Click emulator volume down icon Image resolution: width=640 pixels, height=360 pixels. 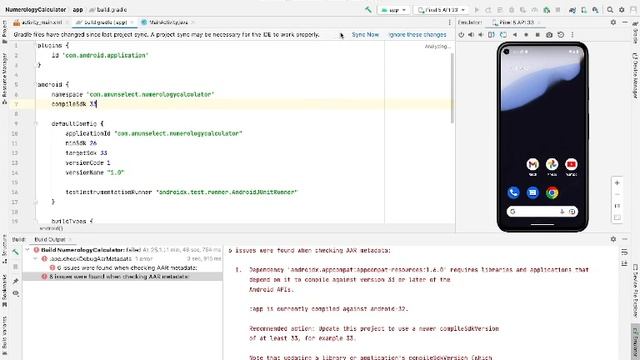pos(481,35)
